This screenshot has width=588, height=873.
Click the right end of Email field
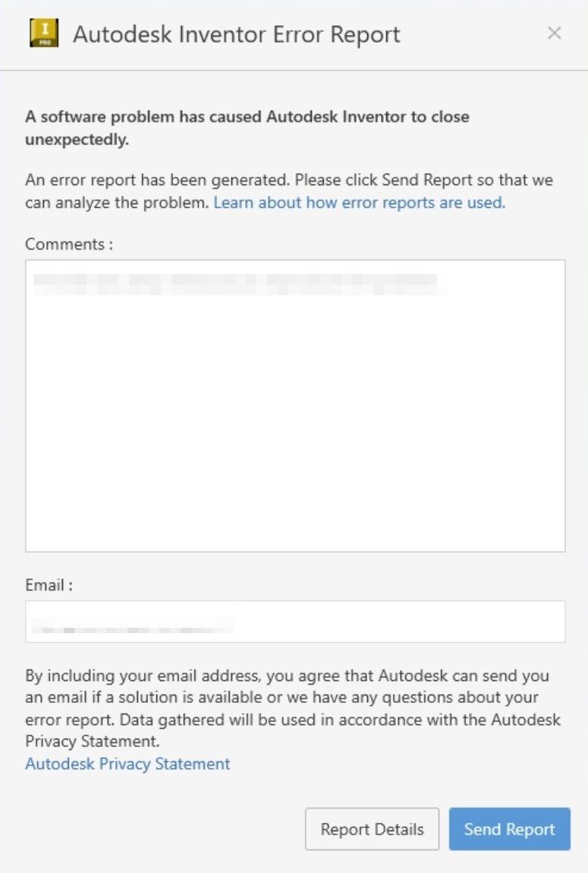546,622
